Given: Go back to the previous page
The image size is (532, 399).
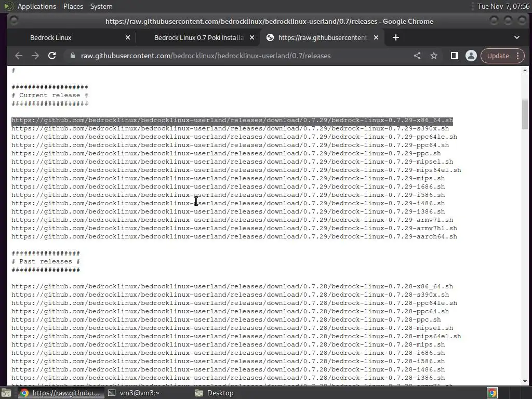Looking at the screenshot, I should (19, 56).
